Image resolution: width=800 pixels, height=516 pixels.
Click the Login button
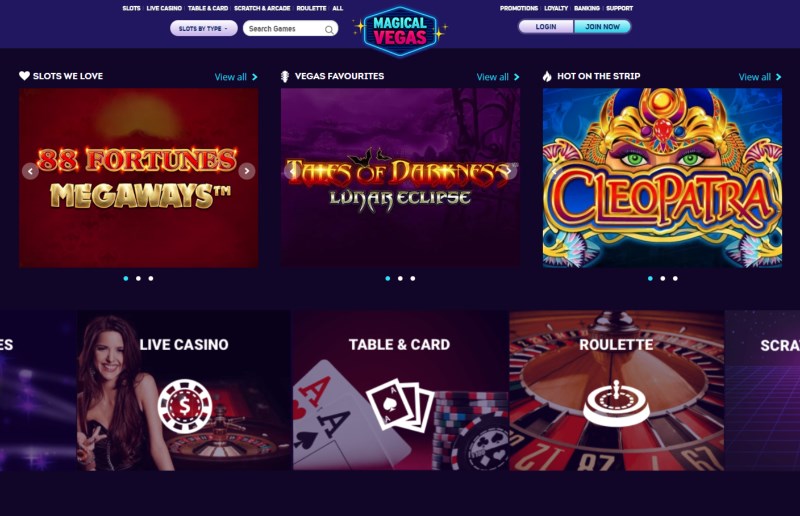[546, 27]
